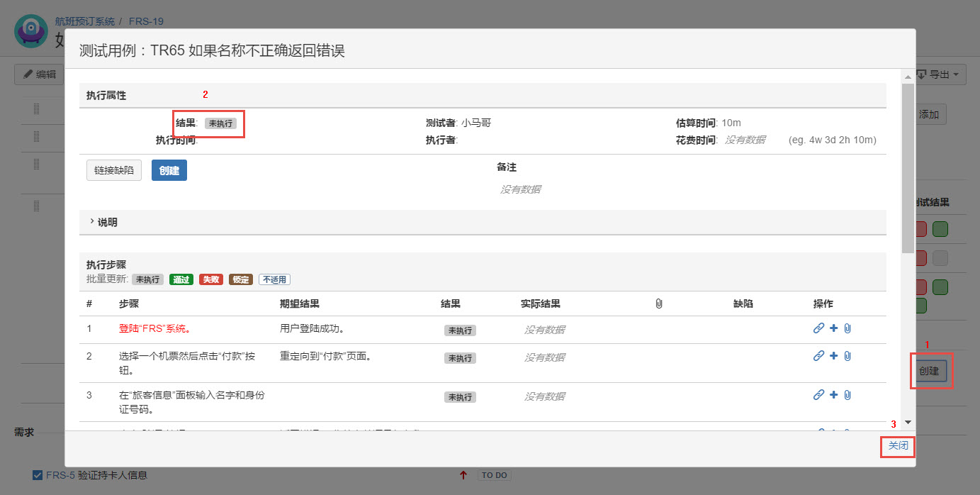
Task: Click the 编辑 button in the background page
Action: (x=40, y=74)
